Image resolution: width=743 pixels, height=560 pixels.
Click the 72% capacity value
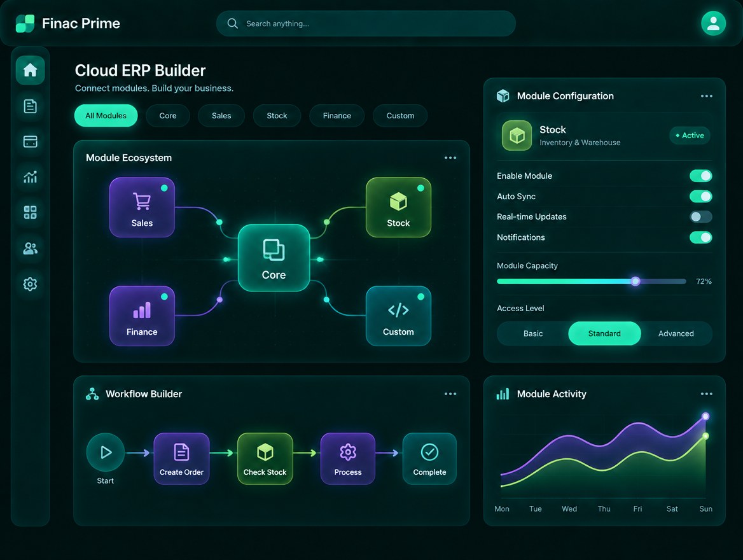(704, 281)
